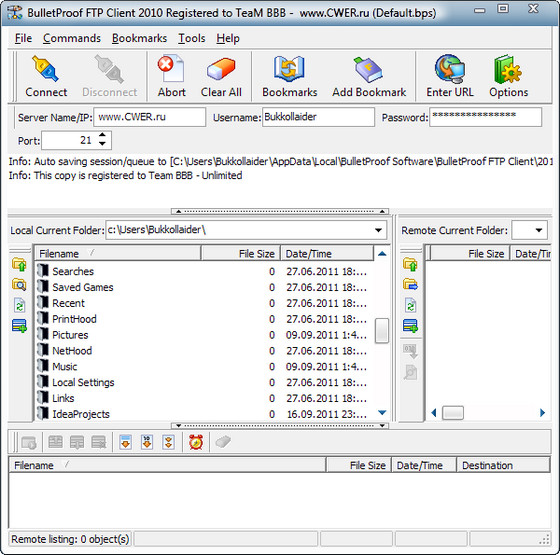This screenshot has height=555, width=560.
Task: Refresh the local file listing
Action: click(19, 305)
